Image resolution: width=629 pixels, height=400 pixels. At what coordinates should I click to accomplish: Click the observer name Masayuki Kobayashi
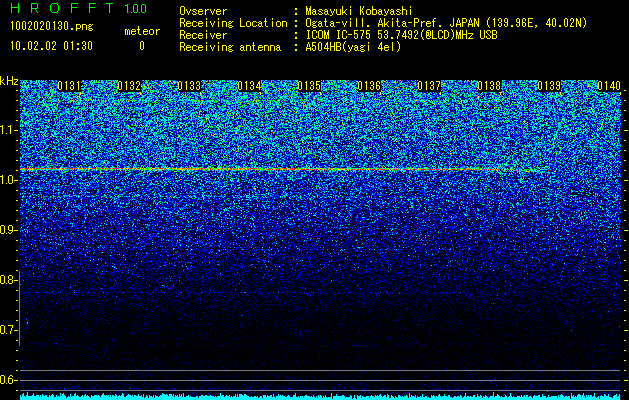pyautogui.click(x=358, y=11)
